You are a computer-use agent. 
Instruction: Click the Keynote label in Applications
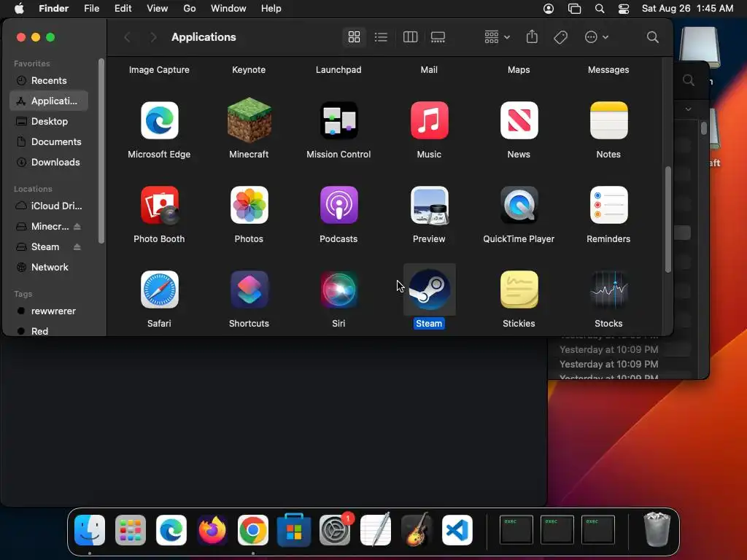[x=249, y=69]
